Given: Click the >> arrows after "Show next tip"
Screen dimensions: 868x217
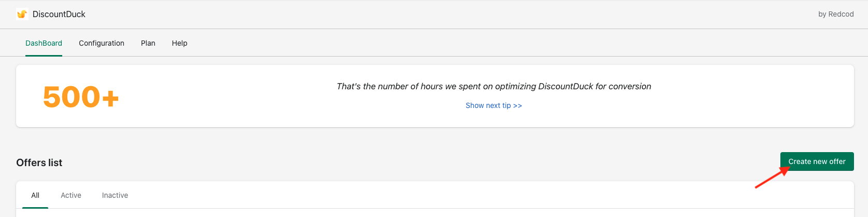Looking at the screenshot, I should point(517,105).
